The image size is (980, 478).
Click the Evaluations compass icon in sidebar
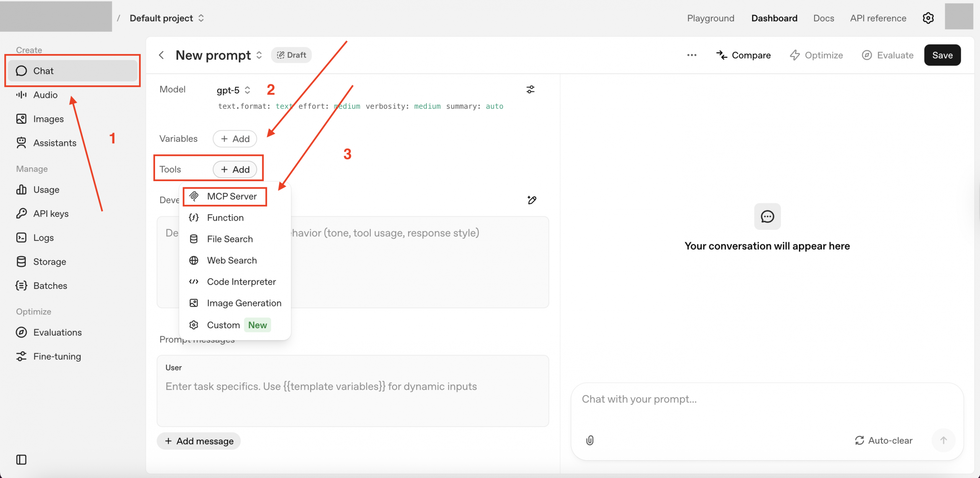[21, 332]
